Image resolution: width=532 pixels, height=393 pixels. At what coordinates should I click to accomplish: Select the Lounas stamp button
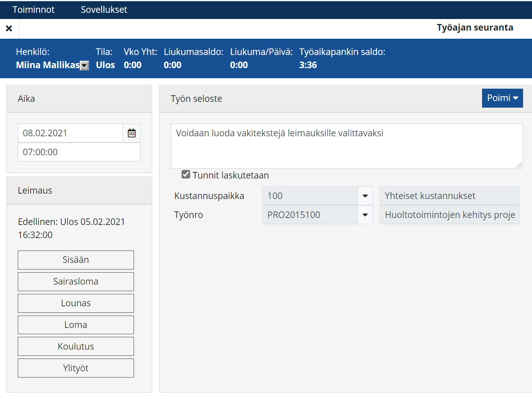[76, 303]
